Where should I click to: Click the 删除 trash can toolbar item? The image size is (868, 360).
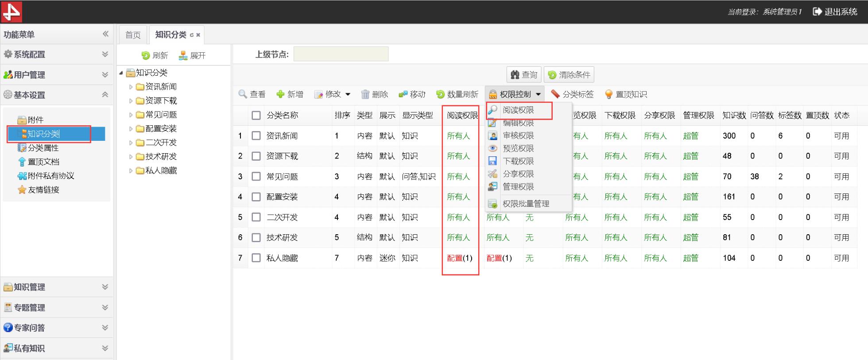tap(374, 94)
